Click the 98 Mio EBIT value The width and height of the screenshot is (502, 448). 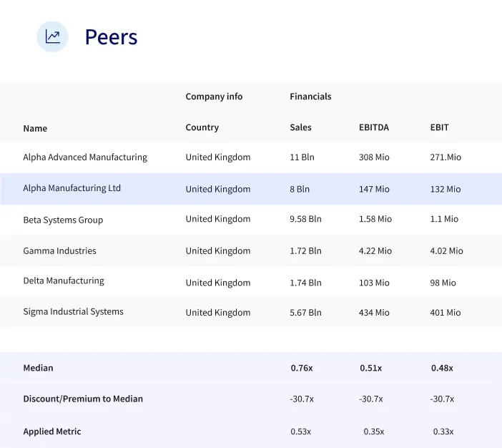coord(443,283)
